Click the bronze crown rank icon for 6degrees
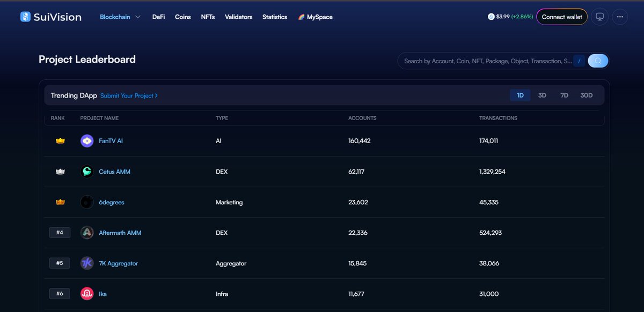 click(x=60, y=202)
